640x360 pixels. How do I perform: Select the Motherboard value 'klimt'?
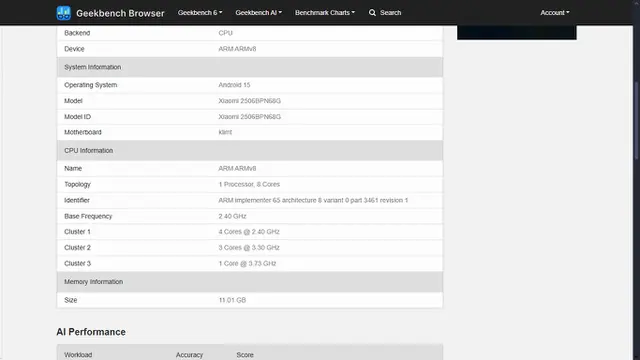[225, 132]
